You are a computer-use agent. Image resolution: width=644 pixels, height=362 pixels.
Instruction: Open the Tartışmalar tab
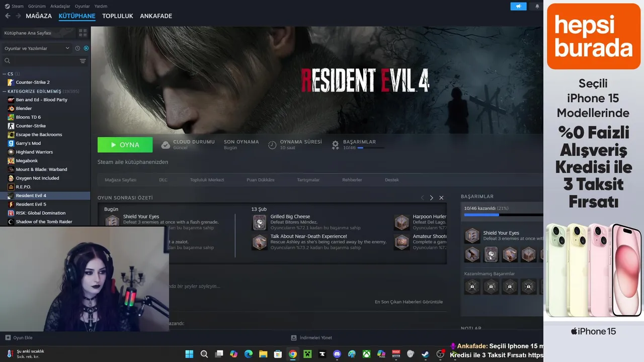[x=308, y=179]
